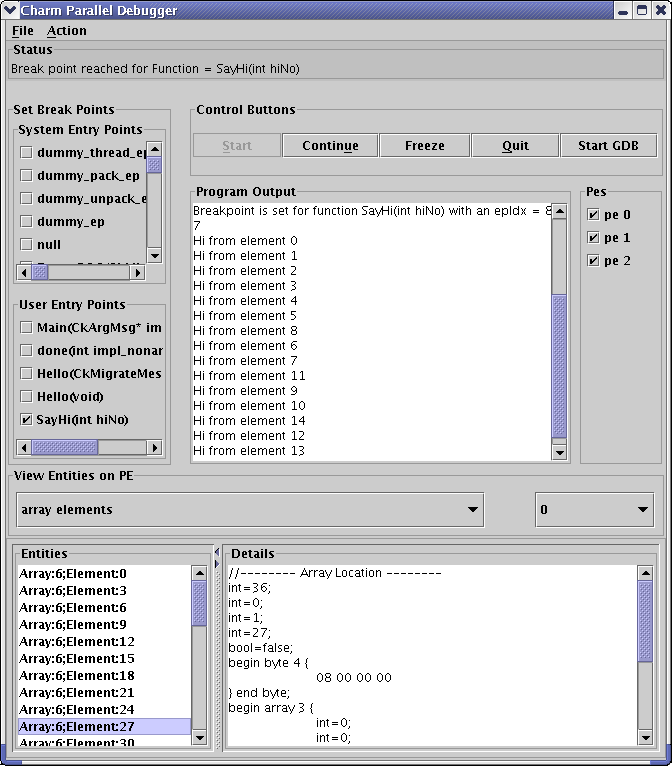This screenshot has height=766, width=672.
Task: Click the 'bool=false;' line in Details
Action: [260, 648]
